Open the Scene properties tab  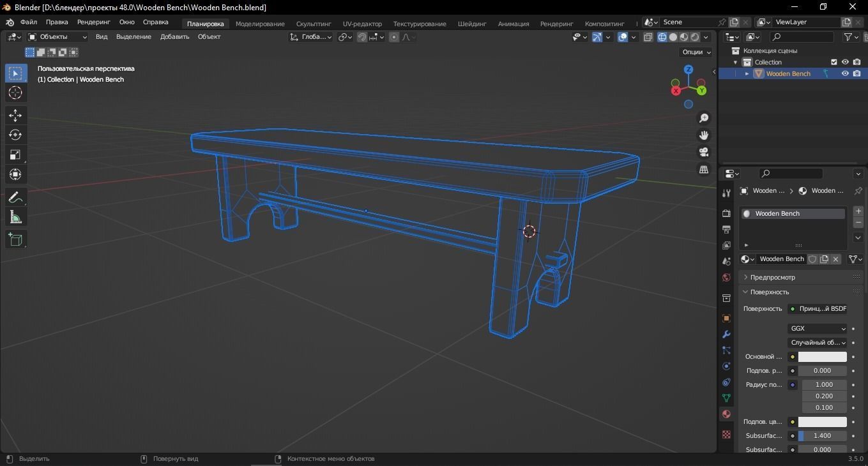[726, 262]
